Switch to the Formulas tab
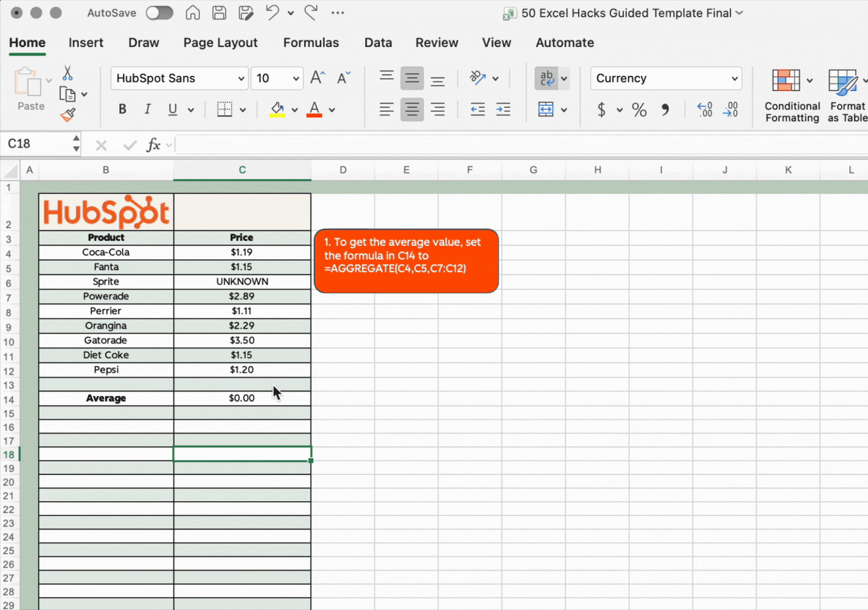The height and width of the screenshot is (610, 868). click(311, 43)
